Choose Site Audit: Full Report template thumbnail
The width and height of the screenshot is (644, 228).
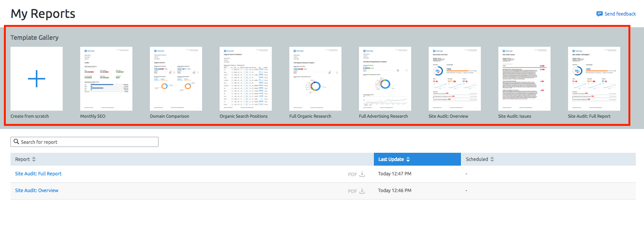click(x=594, y=79)
